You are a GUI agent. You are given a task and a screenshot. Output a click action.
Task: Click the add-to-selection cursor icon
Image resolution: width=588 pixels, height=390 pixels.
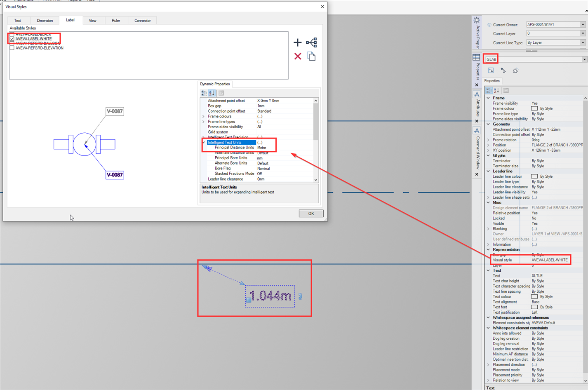[x=491, y=71]
